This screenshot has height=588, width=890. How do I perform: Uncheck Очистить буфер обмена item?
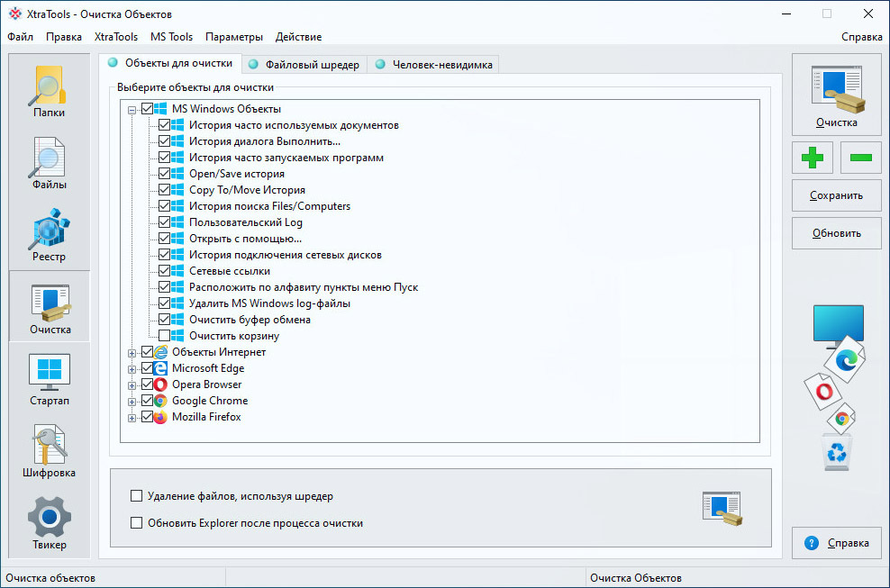[164, 320]
